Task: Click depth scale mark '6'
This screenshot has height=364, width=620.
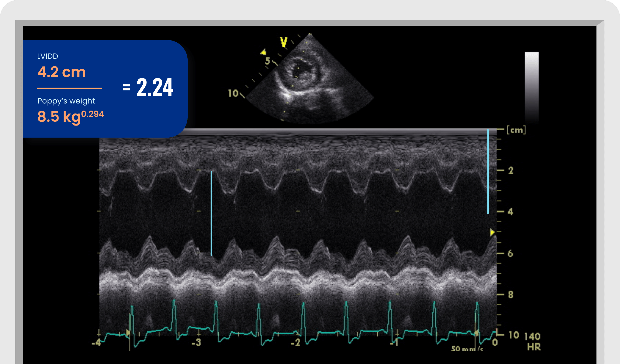Action: click(511, 253)
